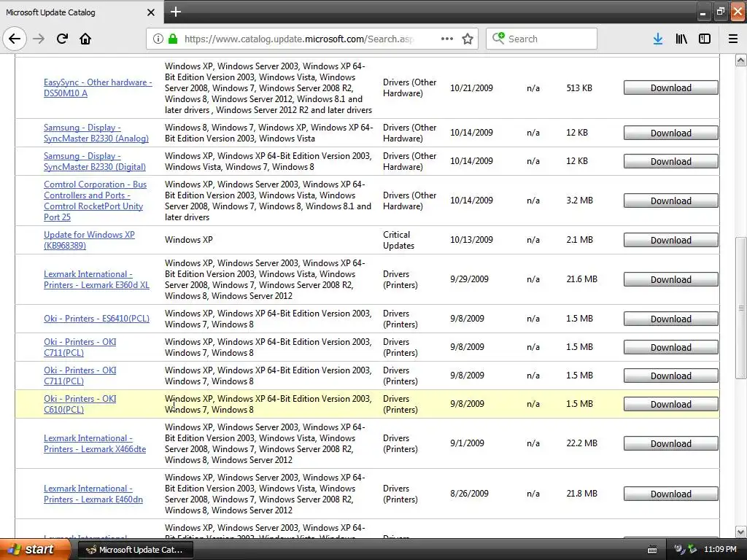This screenshot has width=747, height=560.
Task: Open the browser home page
Action: pyautogui.click(x=85, y=39)
